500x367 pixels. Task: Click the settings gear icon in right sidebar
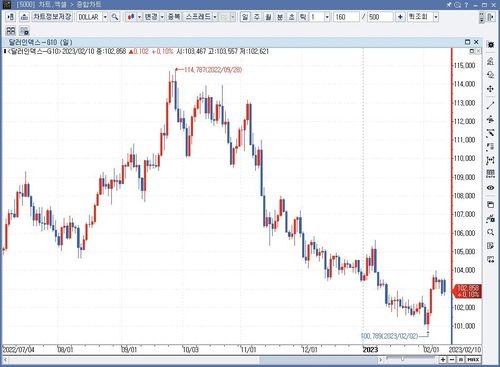tap(490, 45)
